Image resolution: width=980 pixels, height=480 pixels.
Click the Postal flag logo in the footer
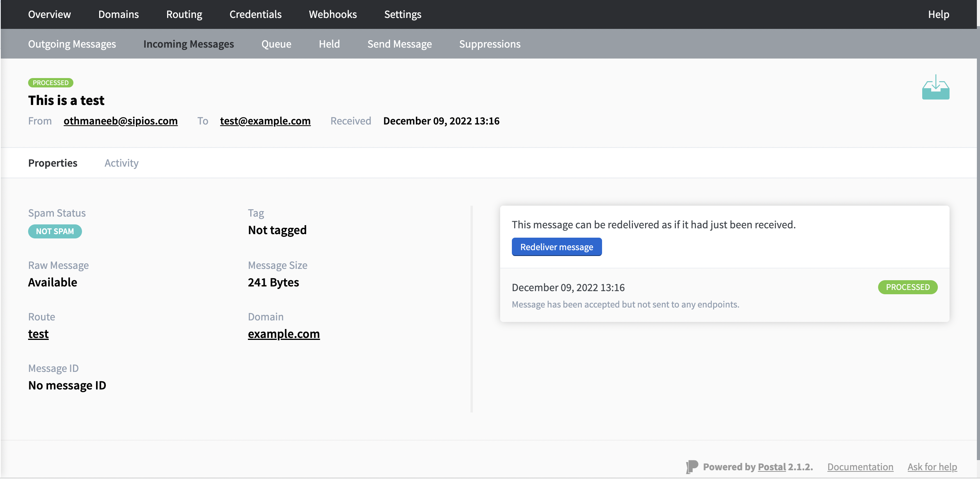click(x=691, y=466)
